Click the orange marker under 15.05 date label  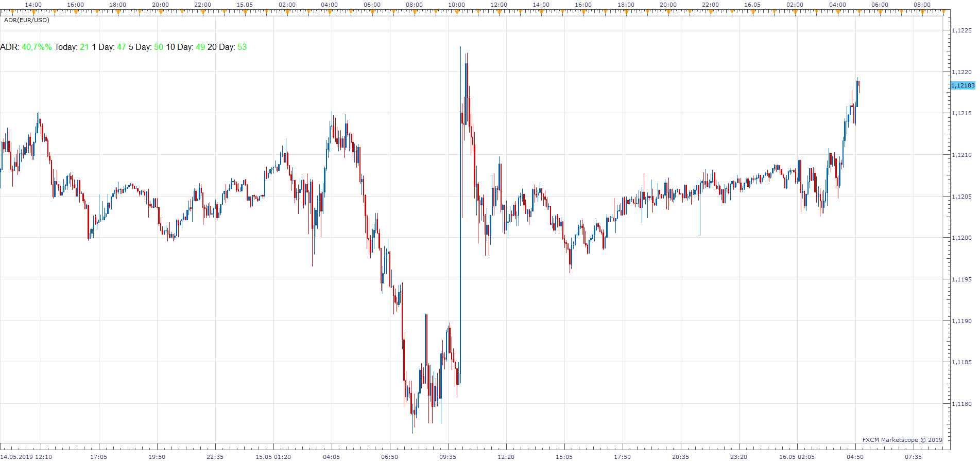pyautogui.click(x=245, y=12)
